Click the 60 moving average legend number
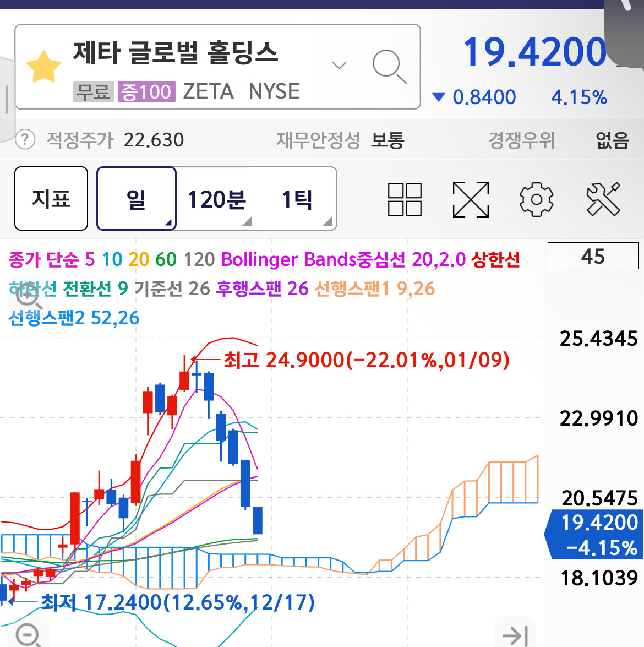Image resolution: width=644 pixels, height=647 pixels. pyautogui.click(x=166, y=259)
